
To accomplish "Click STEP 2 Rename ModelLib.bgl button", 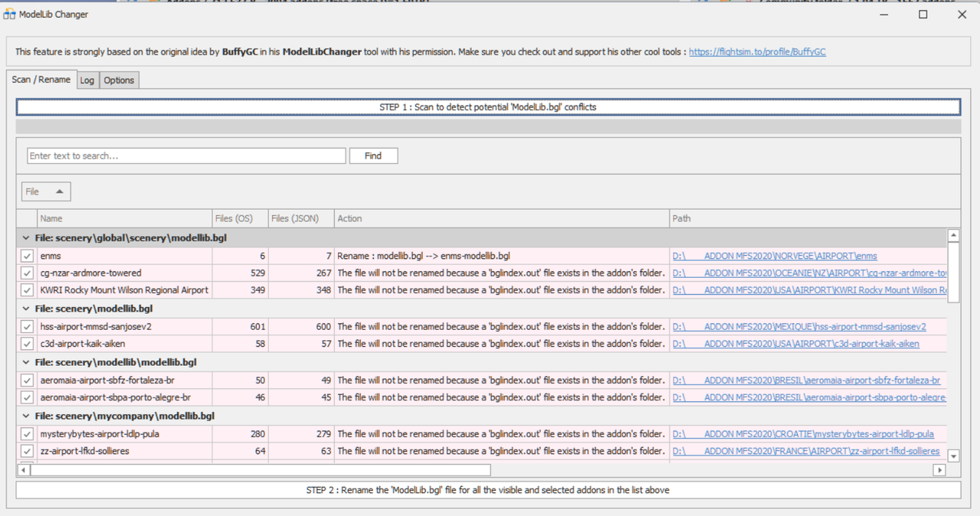I will point(488,490).
